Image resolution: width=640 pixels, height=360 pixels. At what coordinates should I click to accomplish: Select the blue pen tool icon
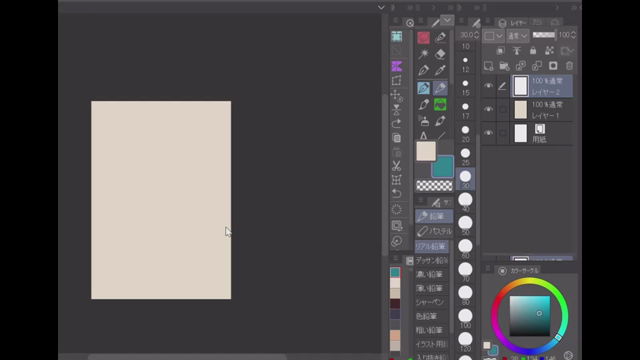pos(423,87)
